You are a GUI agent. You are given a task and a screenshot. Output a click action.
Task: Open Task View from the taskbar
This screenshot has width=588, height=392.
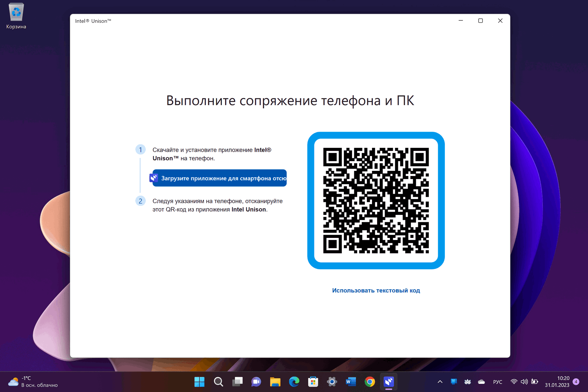pos(237,381)
